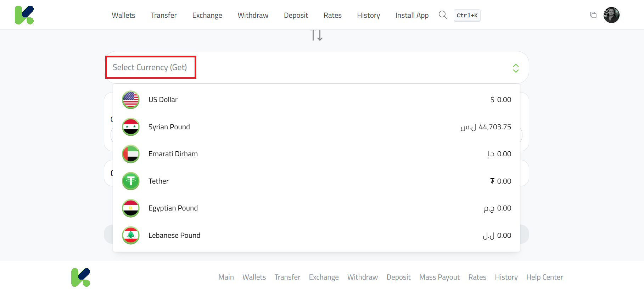Focus the Select Currency (Get) field
The height and width of the screenshot is (292, 644).
click(316, 67)
